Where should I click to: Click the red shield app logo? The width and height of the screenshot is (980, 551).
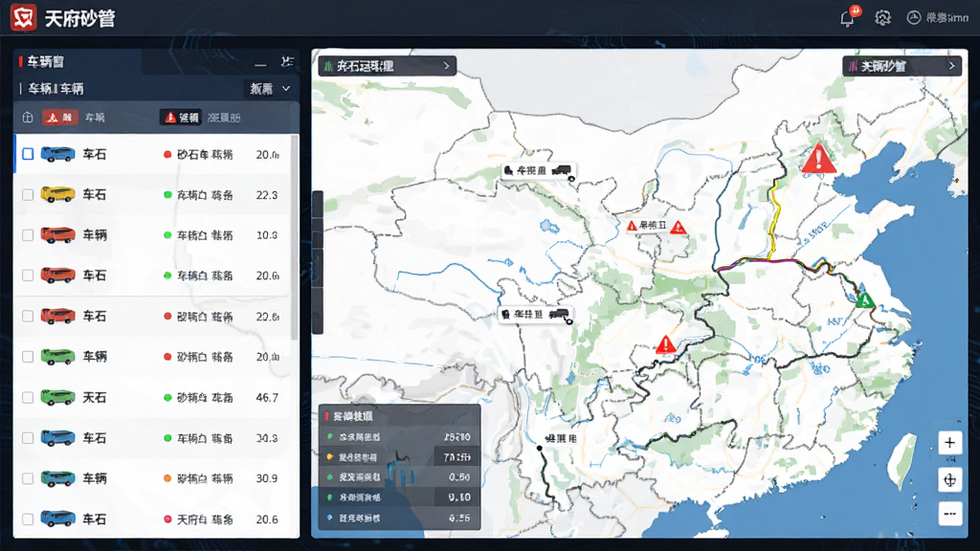tap(24, 17)
